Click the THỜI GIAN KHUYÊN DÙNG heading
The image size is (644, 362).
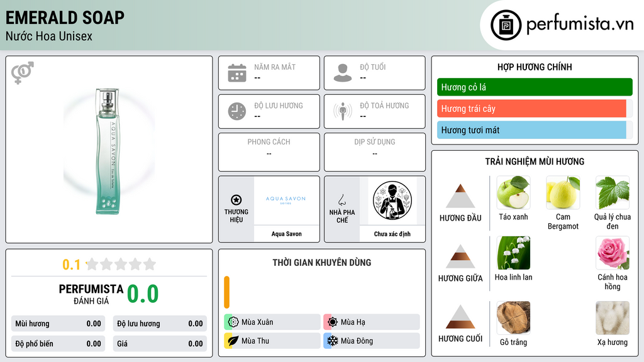tap(322, 263)
